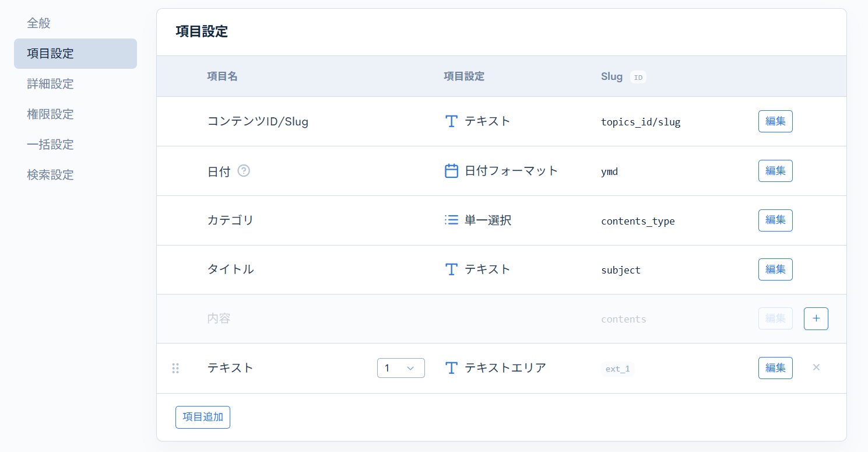Image resolution: width=868 pixels, height=452 pixels.
Task: Open the number dropdown showing 1
Action: [400, 367]
